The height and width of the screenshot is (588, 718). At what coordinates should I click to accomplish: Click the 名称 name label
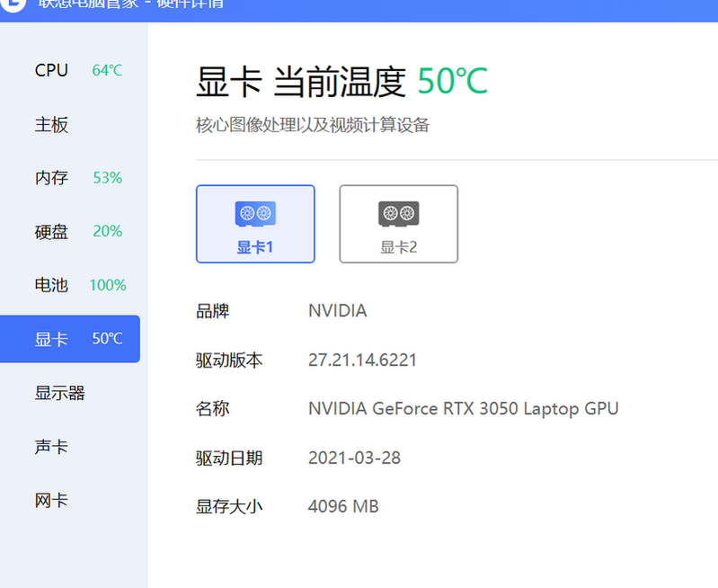pos(212,409)
